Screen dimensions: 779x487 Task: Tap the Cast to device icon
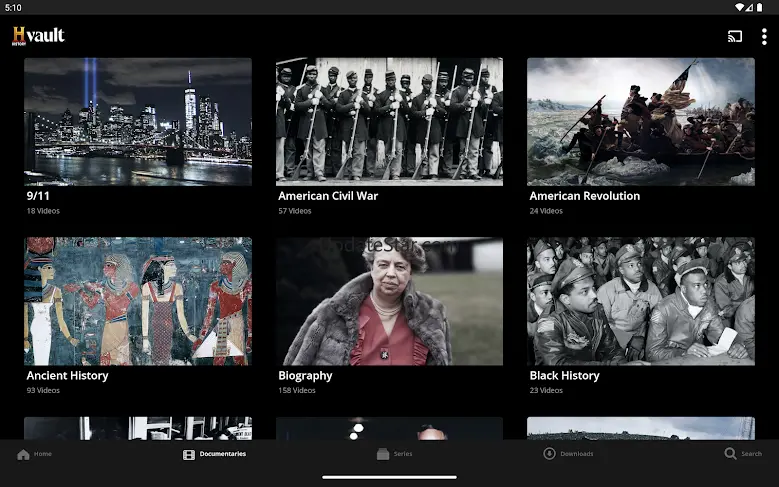(x=735, y=36)
